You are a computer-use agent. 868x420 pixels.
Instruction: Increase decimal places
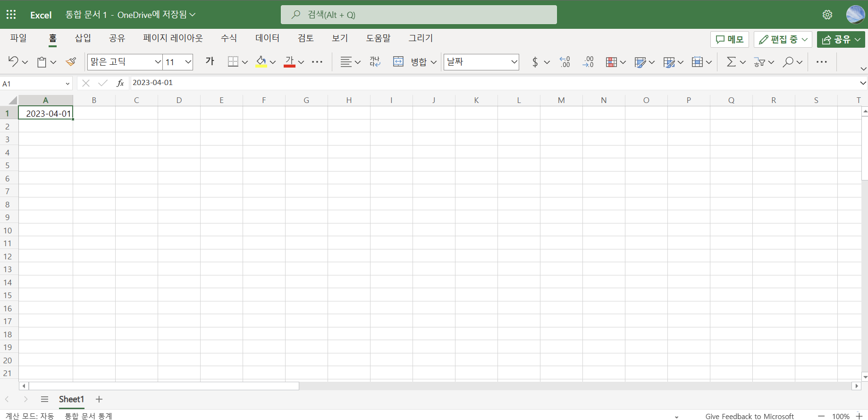[x=565, y=62]
